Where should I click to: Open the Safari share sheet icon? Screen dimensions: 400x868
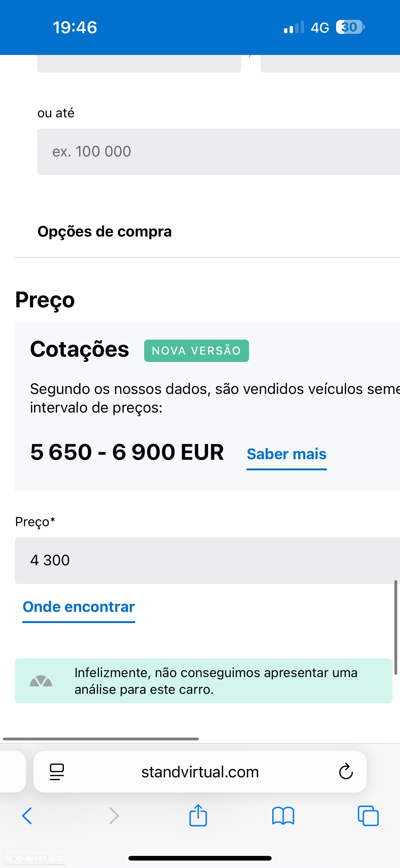(x=198, y=815)
